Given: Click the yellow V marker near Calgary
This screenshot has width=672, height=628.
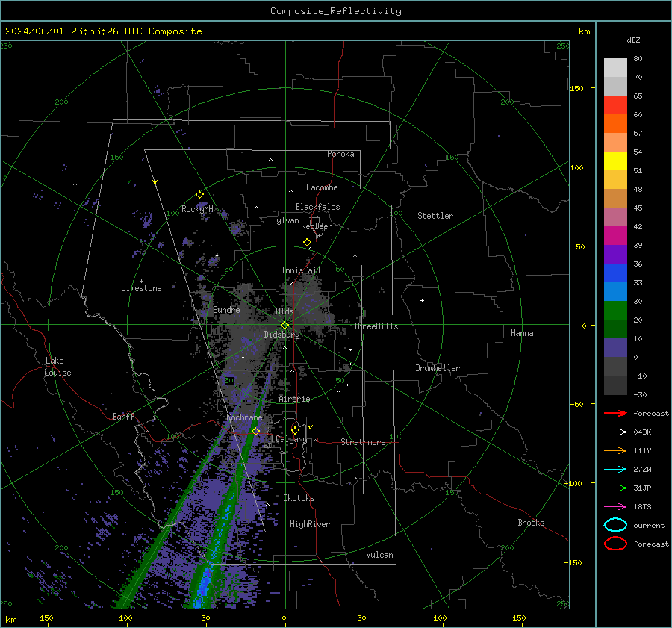Looking at the screenshot, I should point(311,427).
